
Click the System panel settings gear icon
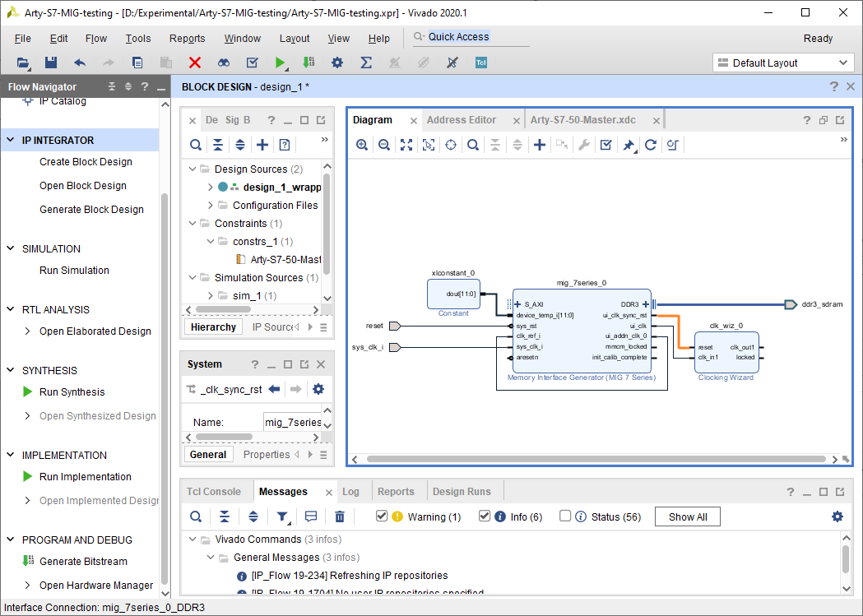[x=318, y=389]
